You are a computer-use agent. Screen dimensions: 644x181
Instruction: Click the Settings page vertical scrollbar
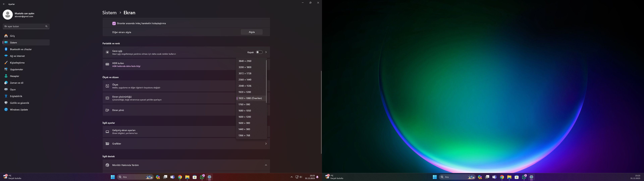pos(321,112)
